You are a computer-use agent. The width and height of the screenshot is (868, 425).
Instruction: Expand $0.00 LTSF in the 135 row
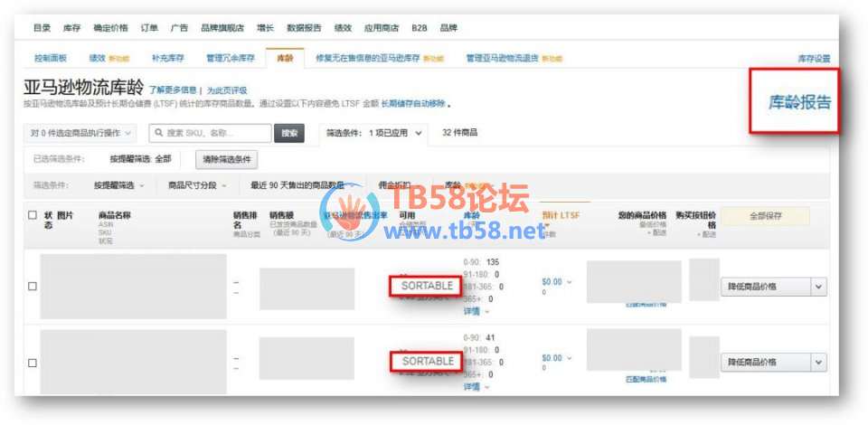[557, 282]
